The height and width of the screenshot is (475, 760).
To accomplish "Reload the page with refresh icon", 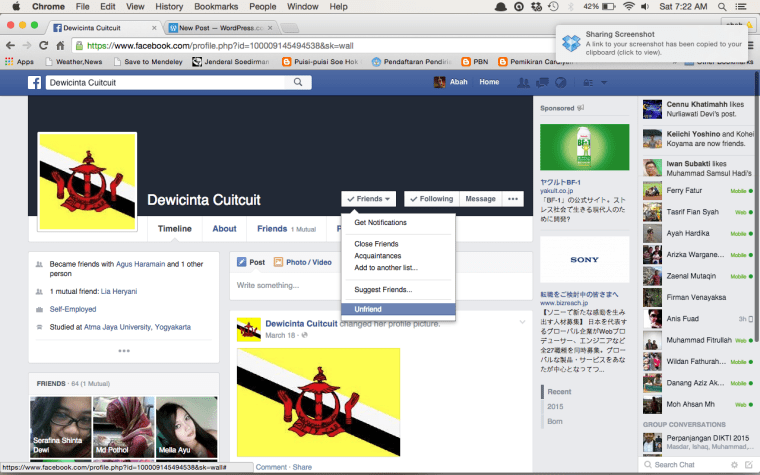I will (44, 46).
